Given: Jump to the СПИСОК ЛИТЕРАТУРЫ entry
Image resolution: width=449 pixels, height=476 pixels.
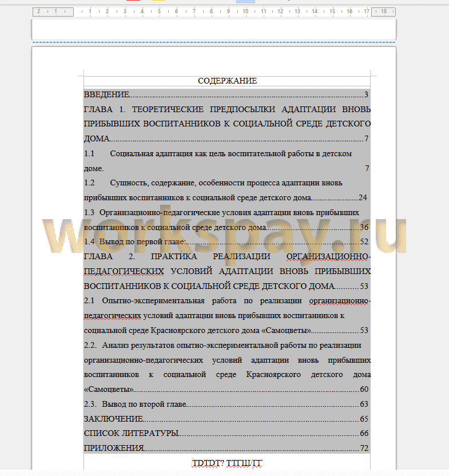Looking at the screenshot, I should click(226, 433).
